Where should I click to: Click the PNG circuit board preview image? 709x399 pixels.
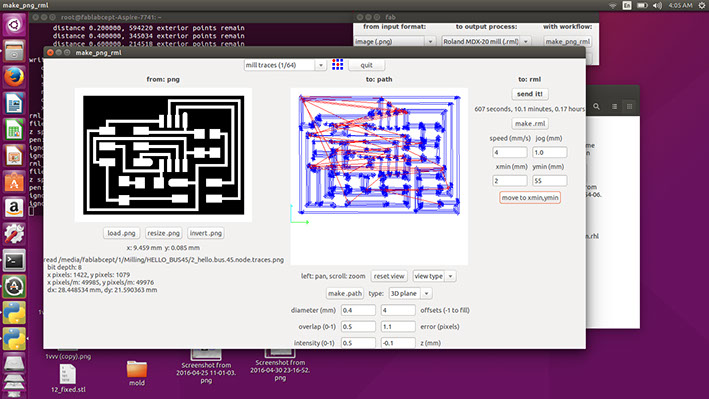[163, 155]
